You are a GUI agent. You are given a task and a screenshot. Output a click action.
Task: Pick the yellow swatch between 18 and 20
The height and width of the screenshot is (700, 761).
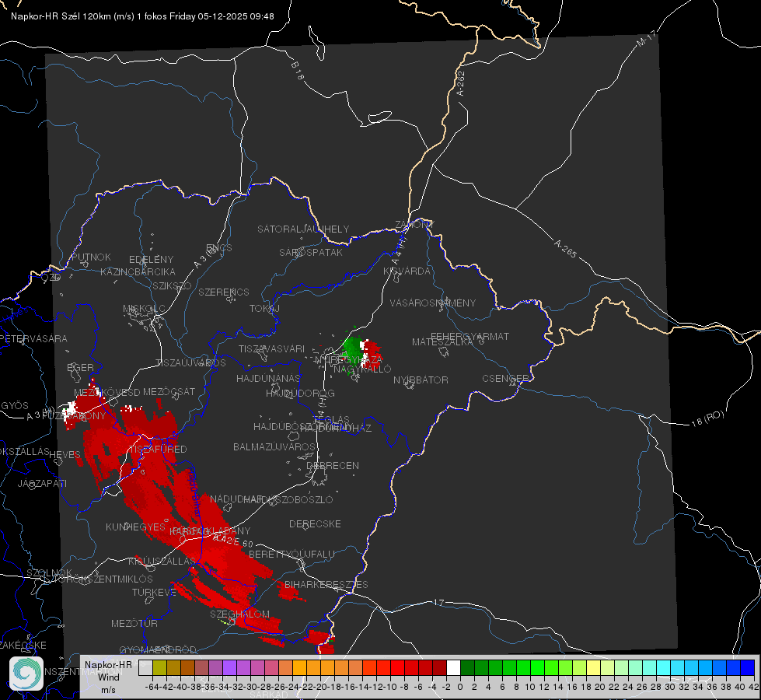pos(594,667)
